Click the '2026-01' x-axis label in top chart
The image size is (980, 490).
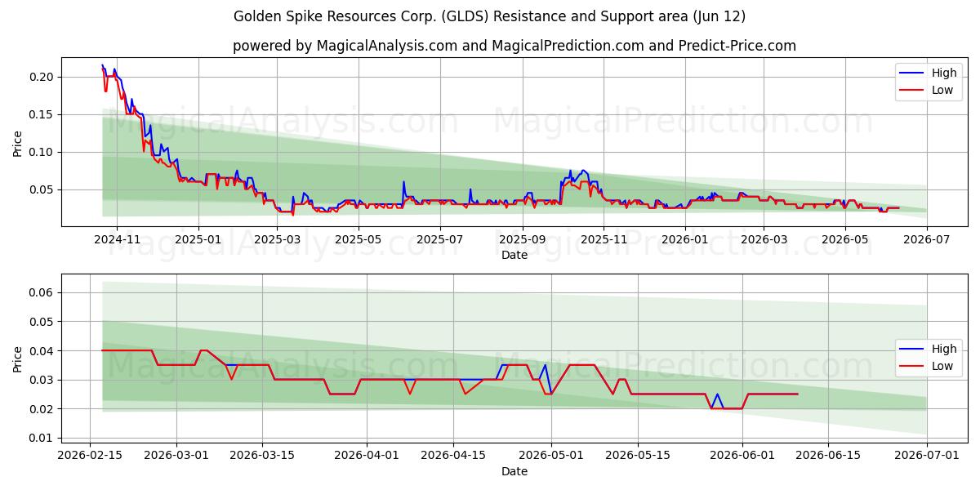[685, 239]
